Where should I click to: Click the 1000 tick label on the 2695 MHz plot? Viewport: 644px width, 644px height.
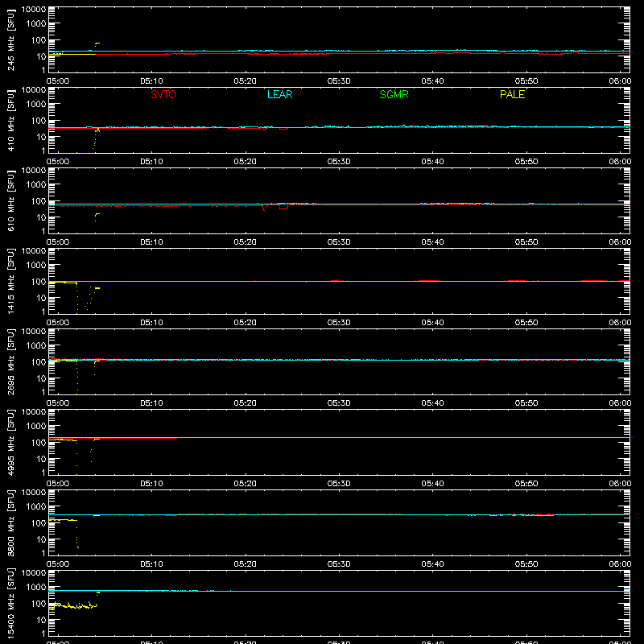[x=36, y=346]
